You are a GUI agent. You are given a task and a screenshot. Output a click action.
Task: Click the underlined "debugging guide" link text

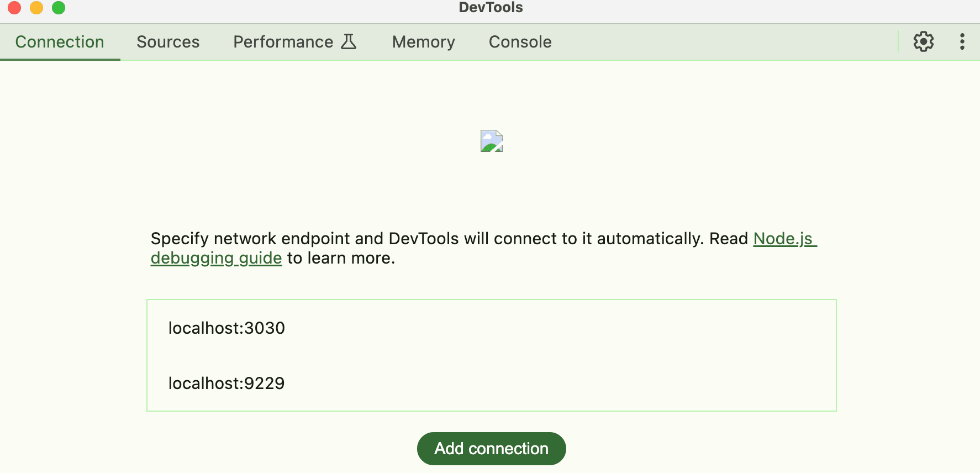[x=216, y=258]
